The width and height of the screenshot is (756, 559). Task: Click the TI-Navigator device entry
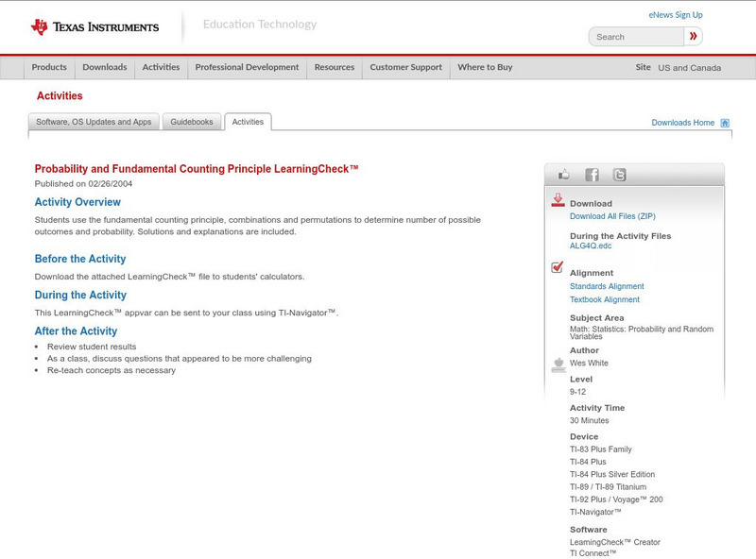[x=595, y=512]
